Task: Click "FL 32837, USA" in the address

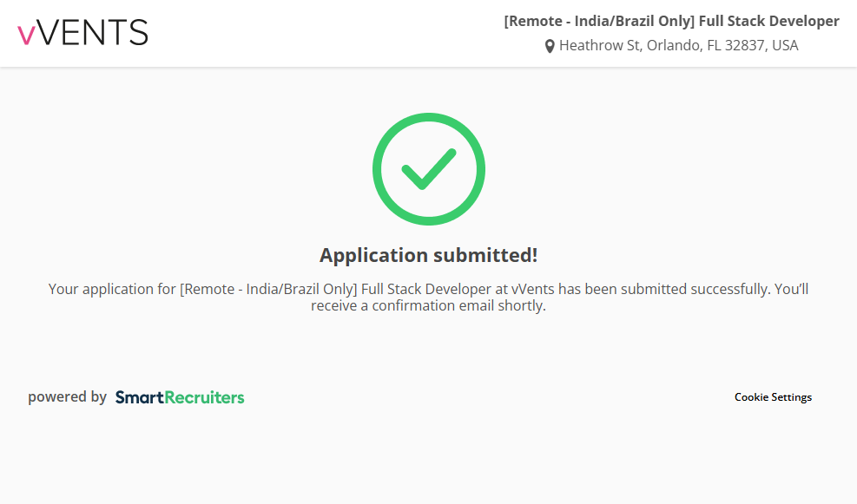Action: click(752, 45)
